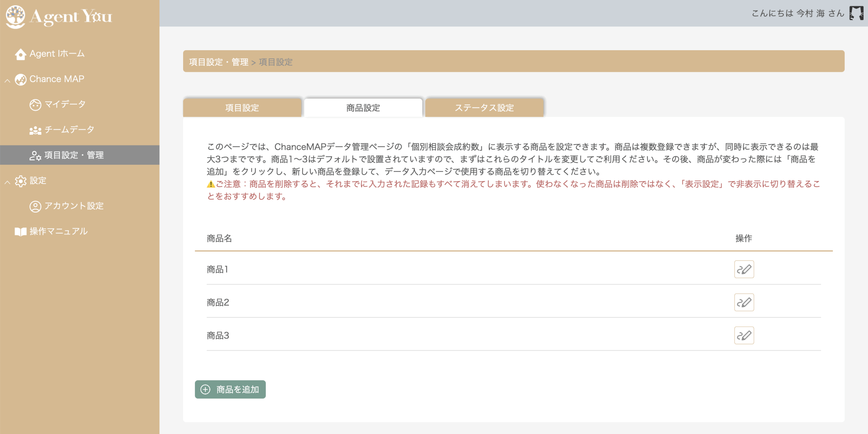Collapse the 設定 menu section chevron

click(x=7, y=182)
